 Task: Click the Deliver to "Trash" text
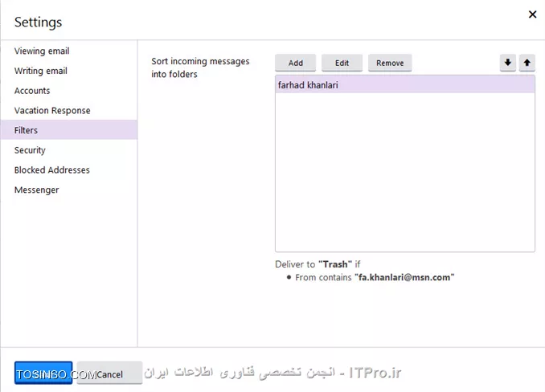[x=318, y=264]
